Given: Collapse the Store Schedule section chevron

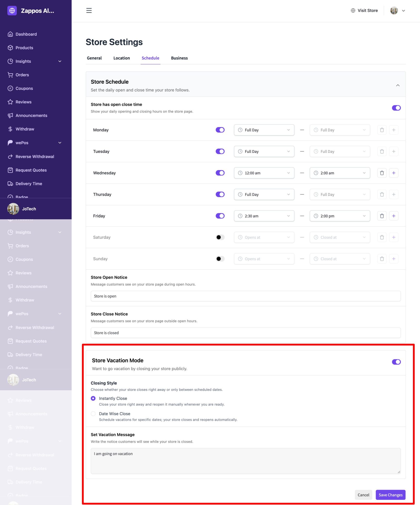Looking at the screenshot, I should [x=398, y=85].
